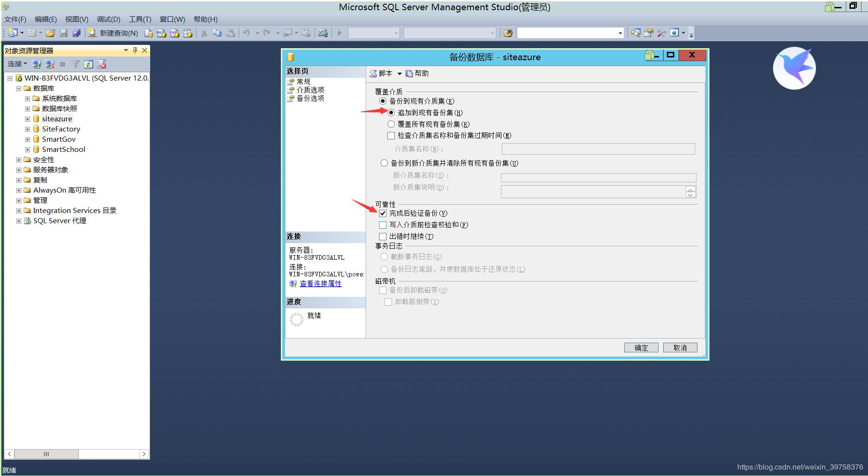This screenshot has width=868, height=476.
Task: Select 覆盖所有现有备份集 radio button
Action: click(391, 124)
